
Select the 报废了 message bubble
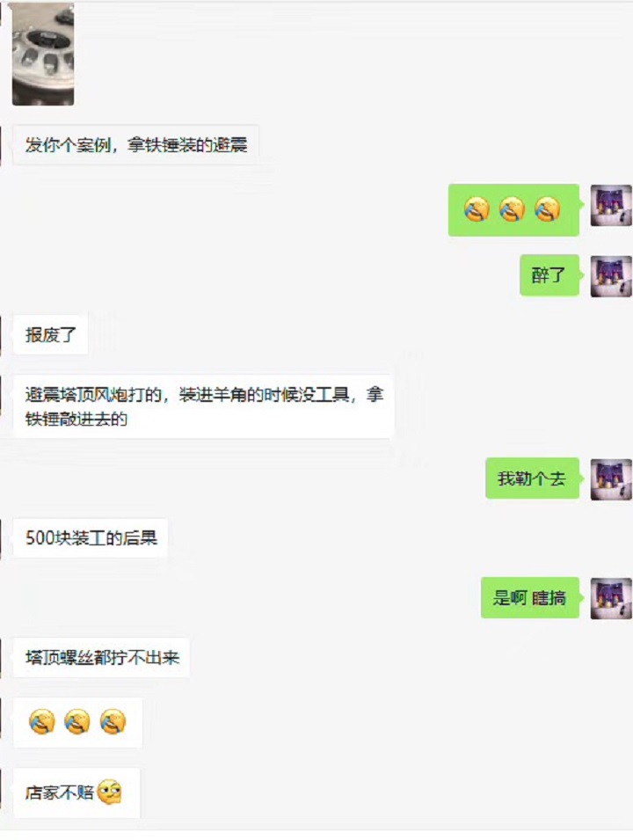click(x=50, y=335)
